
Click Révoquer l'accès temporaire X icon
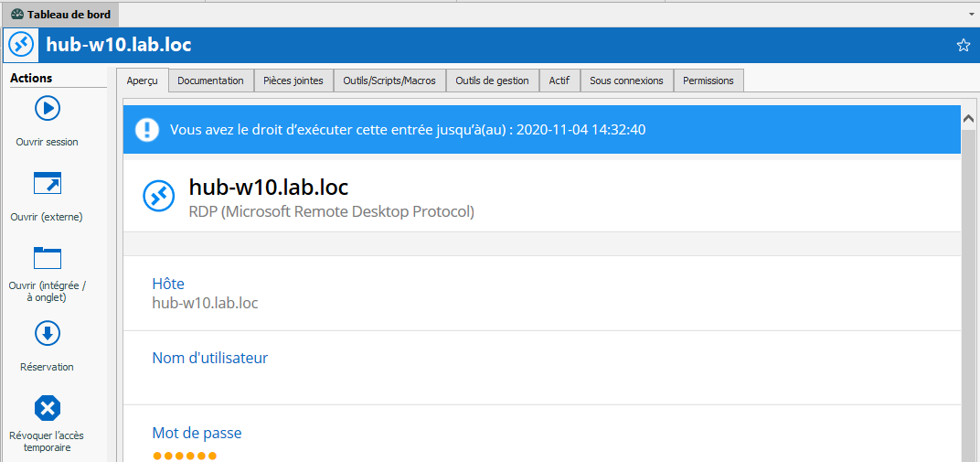(x=48, y=408)
